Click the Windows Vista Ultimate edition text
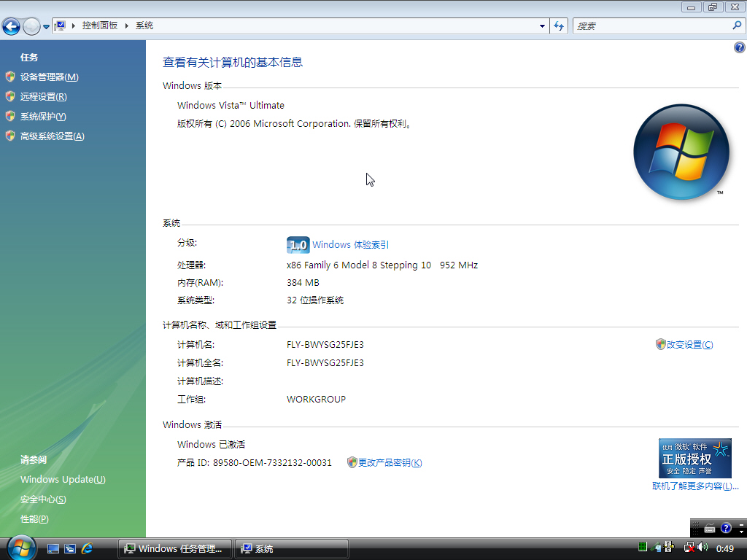Viewport: 747px width, 560px height. 231,105
